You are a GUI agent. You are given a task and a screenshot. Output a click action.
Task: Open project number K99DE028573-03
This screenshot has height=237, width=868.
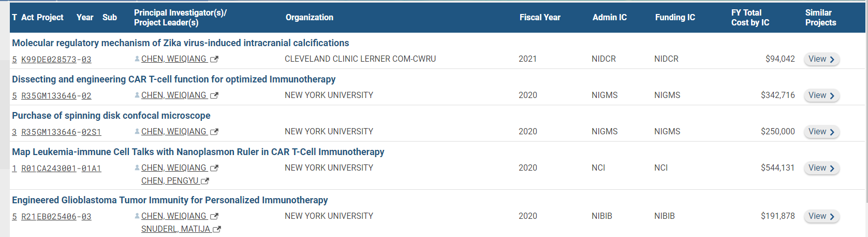tap(56, 60)
